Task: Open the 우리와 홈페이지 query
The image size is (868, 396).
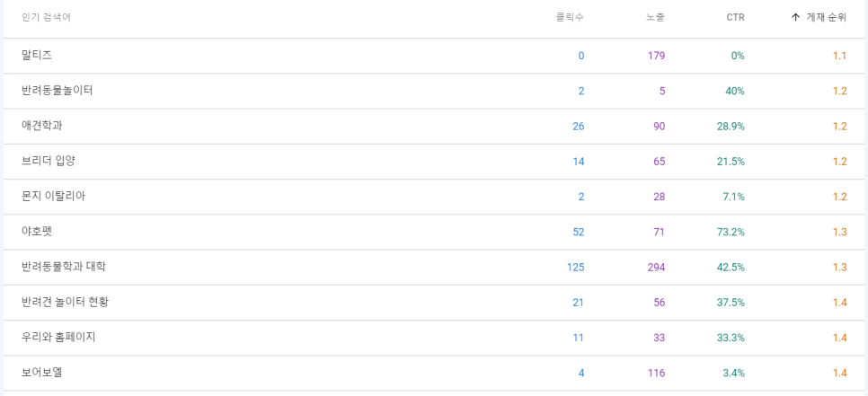Action: (58, 338)
